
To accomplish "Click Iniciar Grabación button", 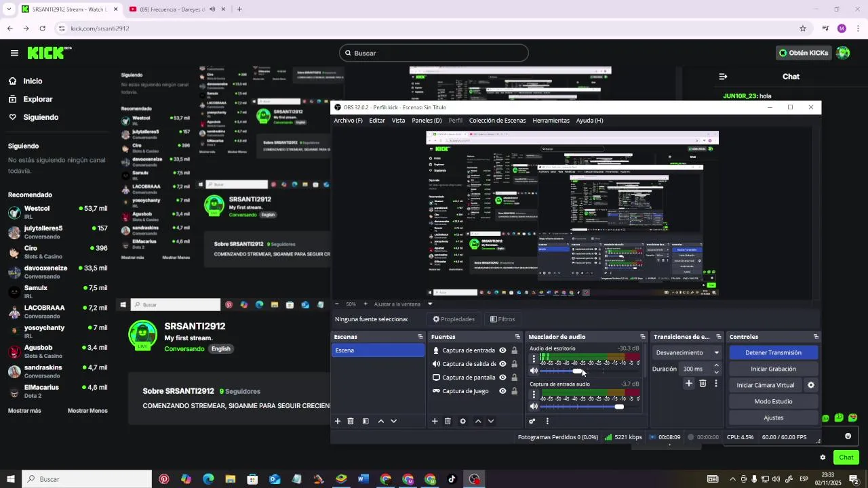I will [773, 369].
